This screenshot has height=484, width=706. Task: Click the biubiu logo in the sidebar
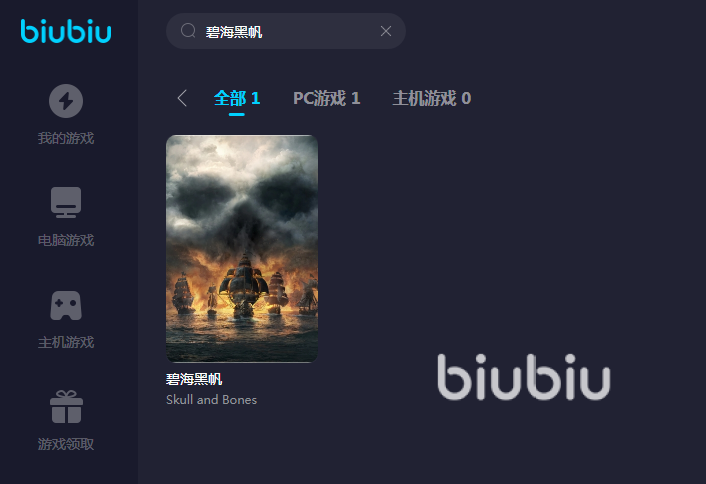(x=66, y=31)
